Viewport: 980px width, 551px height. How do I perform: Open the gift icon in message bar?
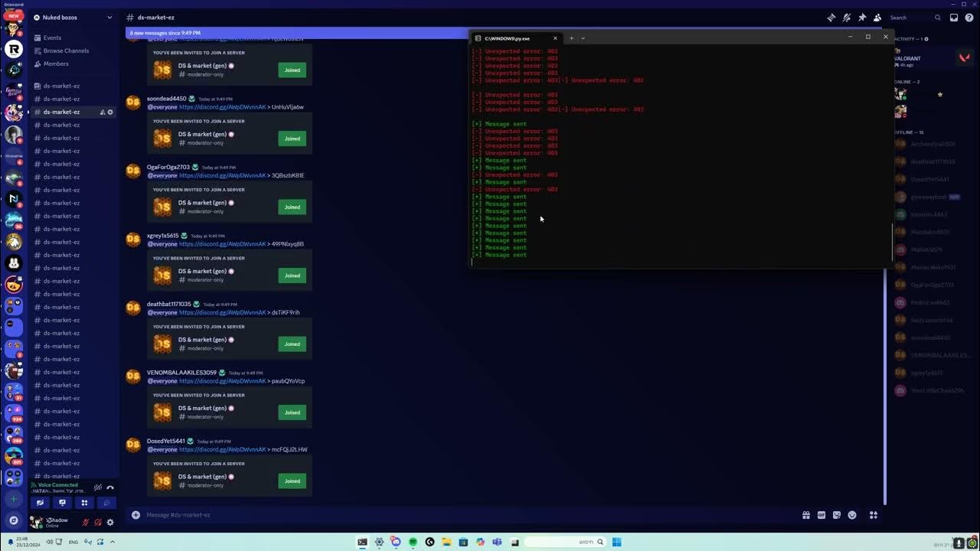click(806, 515)
